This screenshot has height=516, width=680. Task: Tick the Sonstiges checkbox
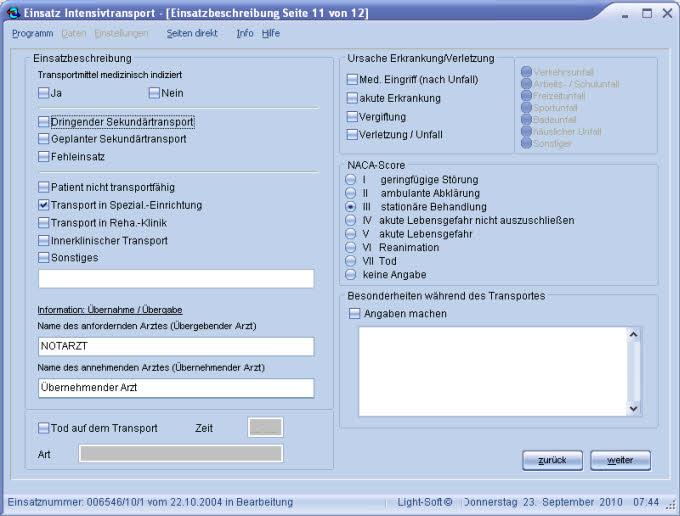pyautogui.click(x=43, y=258)
